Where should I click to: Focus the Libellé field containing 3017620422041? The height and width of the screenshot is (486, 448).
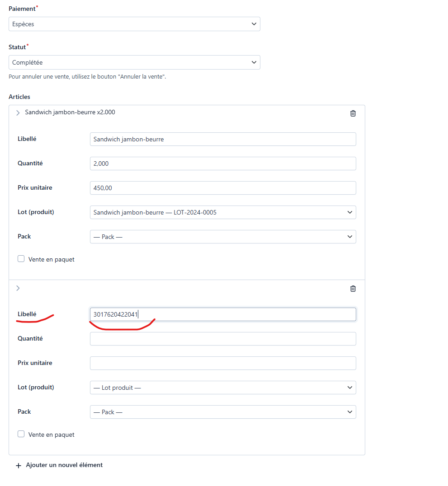point(223,315)
